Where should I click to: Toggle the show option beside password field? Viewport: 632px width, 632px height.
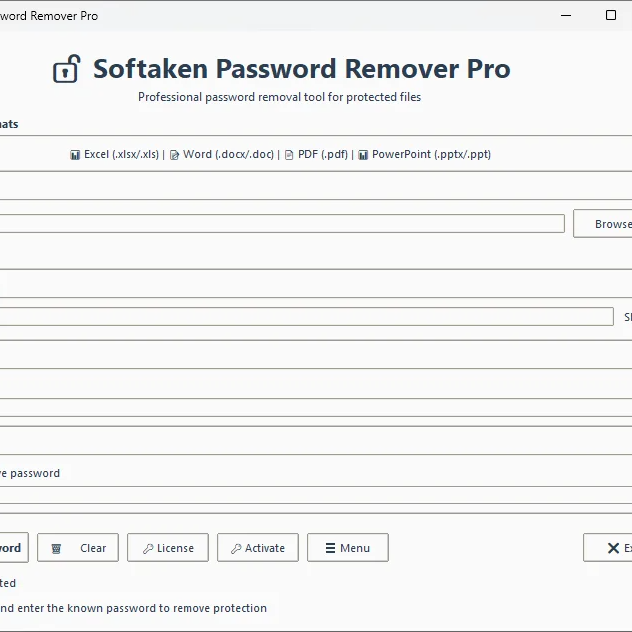(626, 317)
